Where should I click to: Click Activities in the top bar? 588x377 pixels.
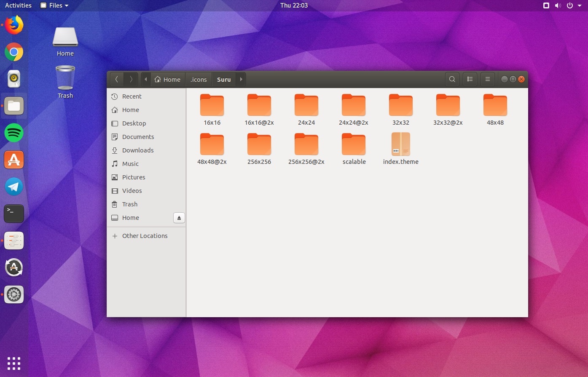pyautogui.click(x=18, y=5)
